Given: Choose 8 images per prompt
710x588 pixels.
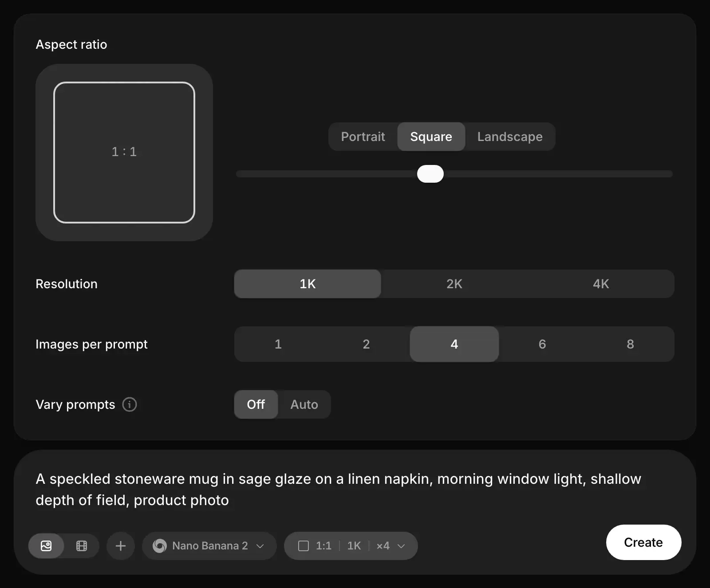Looking at the screenshot, I should 630,344.
